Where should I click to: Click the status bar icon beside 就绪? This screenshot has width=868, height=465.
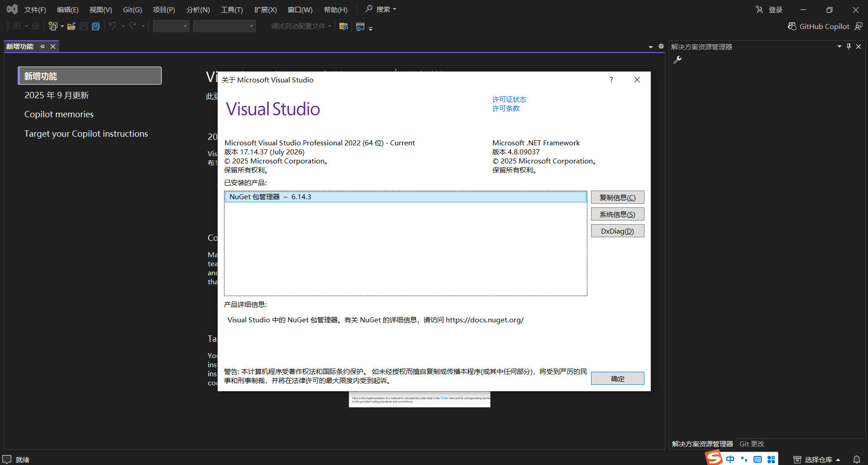point(7,459)
